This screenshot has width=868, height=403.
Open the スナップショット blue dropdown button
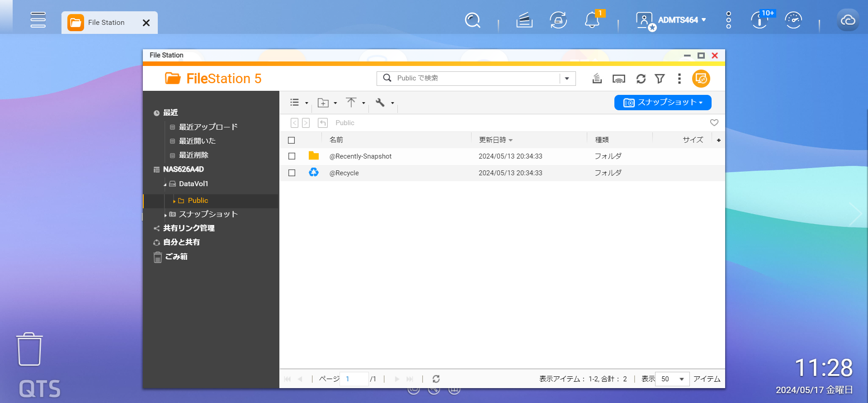pyautogui.click(x=663, y=103)
